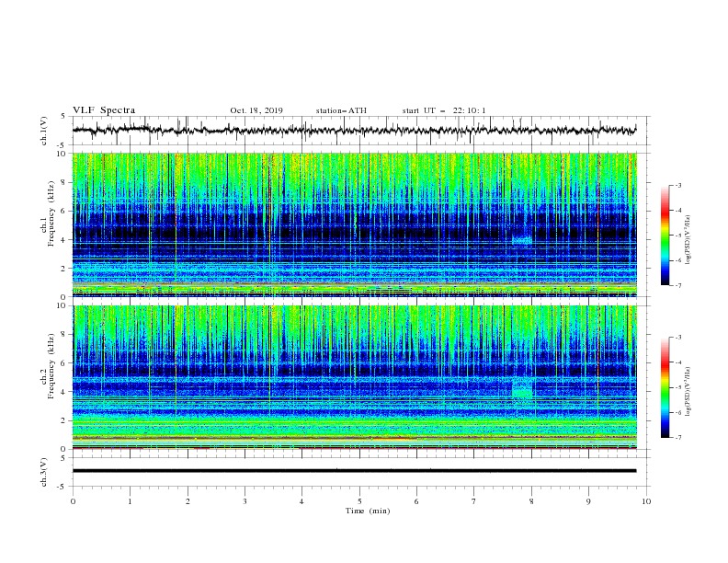
Task: Click time axis tick label "7"
Action: point(474,501)
